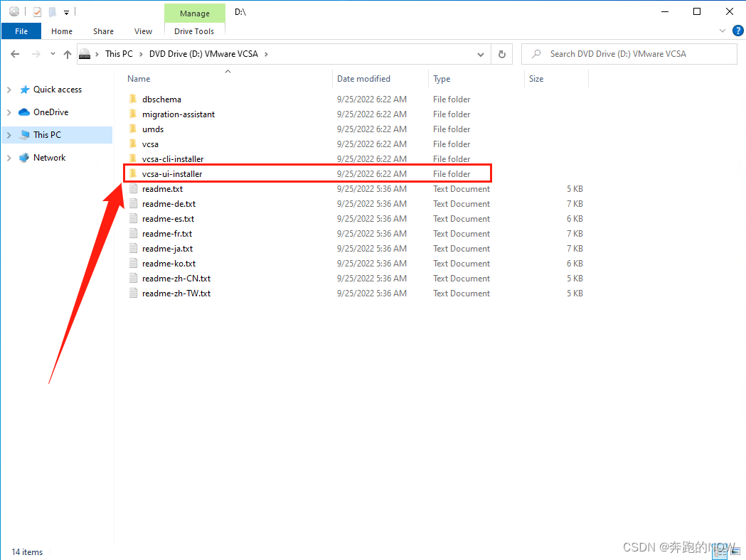Click the Quick access star icon
This screenshot has height=560, width=746.
point(25,90)
